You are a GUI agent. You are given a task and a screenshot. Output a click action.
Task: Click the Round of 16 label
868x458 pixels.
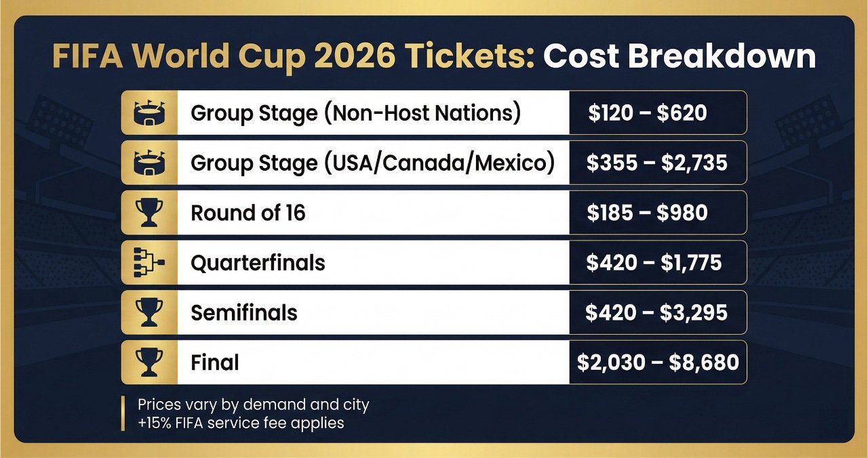pyautogui.click(x=248, y=213)
